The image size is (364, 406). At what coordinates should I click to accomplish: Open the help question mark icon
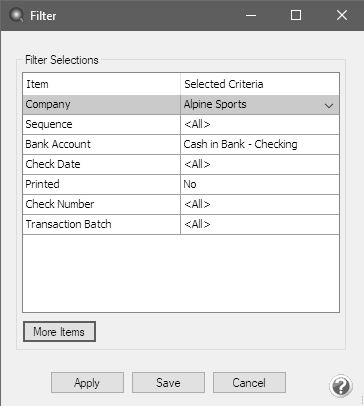click(x=340, y=386)
